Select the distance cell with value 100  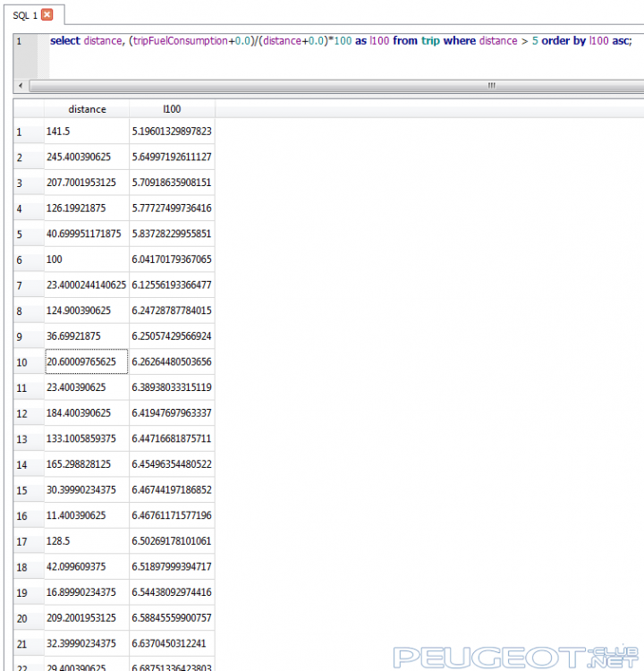pos(87,259)
